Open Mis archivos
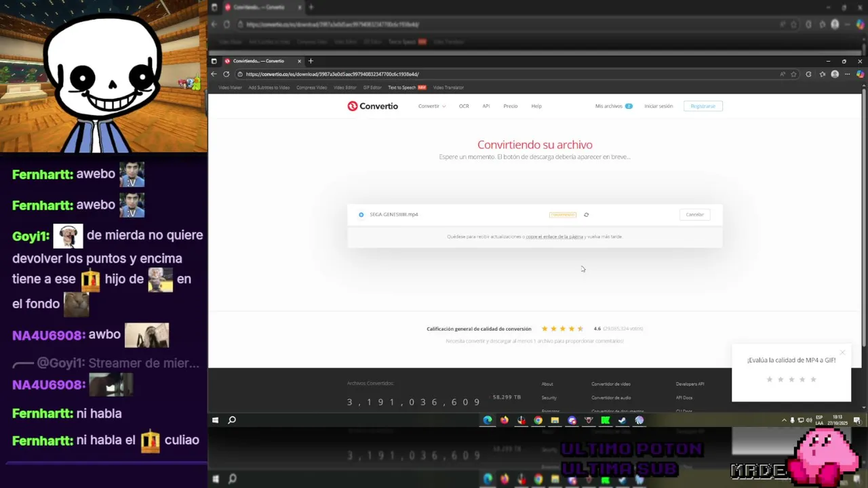The width and height of the screenshot is (868, 488). [x=614, y=106]
